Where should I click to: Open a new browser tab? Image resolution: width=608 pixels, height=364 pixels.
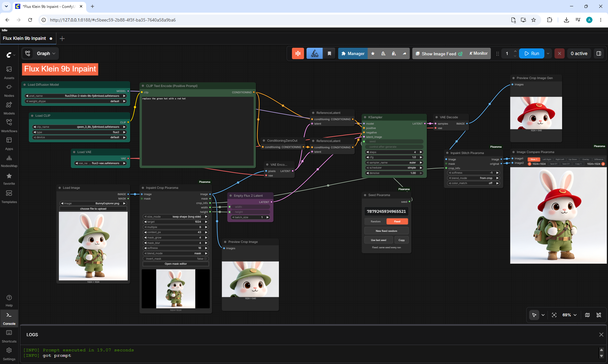click(92, 6)
